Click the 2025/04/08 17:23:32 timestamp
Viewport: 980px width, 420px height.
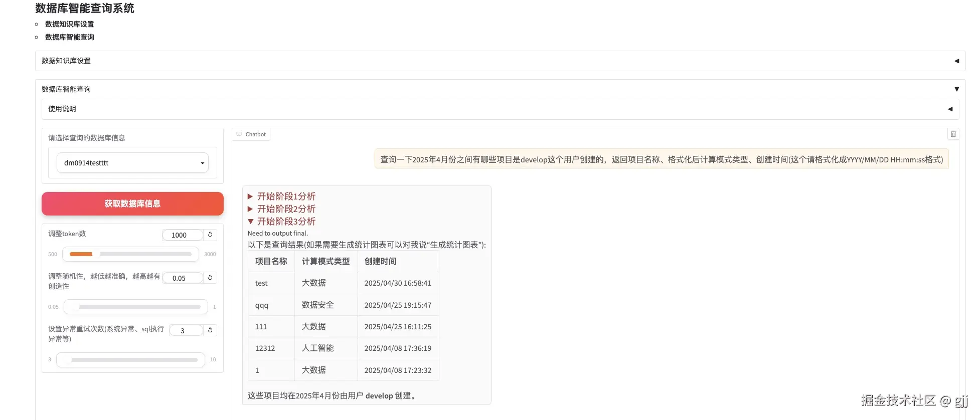click(398, 370)
